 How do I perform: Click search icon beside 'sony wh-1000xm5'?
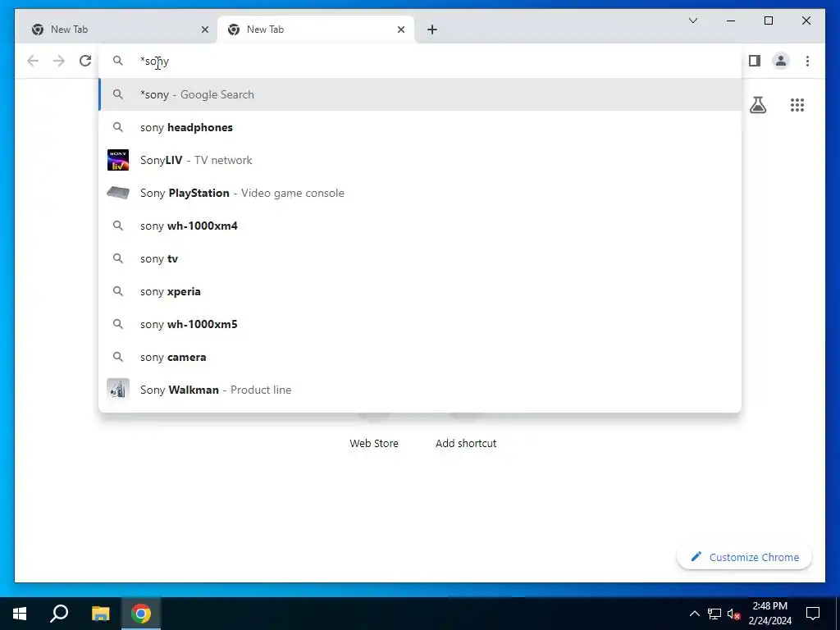(x=118, y=323)
